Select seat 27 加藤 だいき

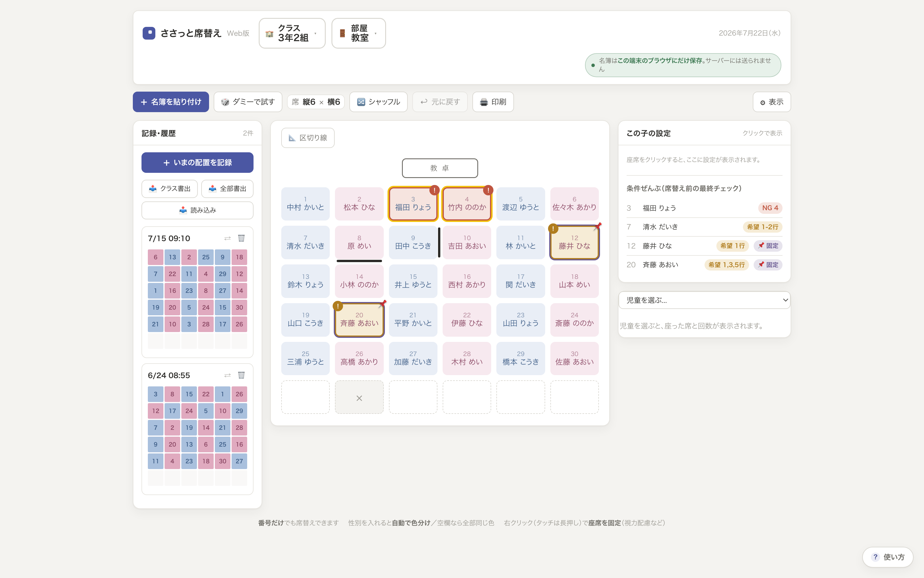coord(413,358)
